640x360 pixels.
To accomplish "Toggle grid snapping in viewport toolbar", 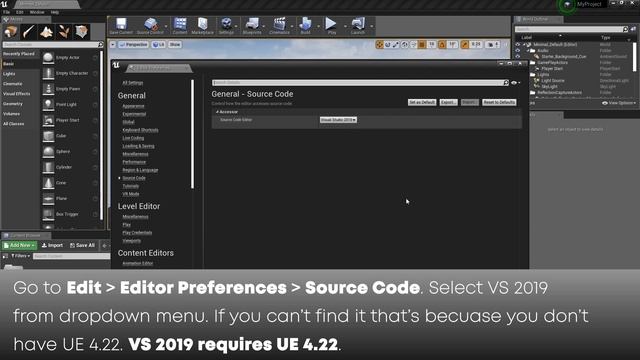I will [422, 44].
